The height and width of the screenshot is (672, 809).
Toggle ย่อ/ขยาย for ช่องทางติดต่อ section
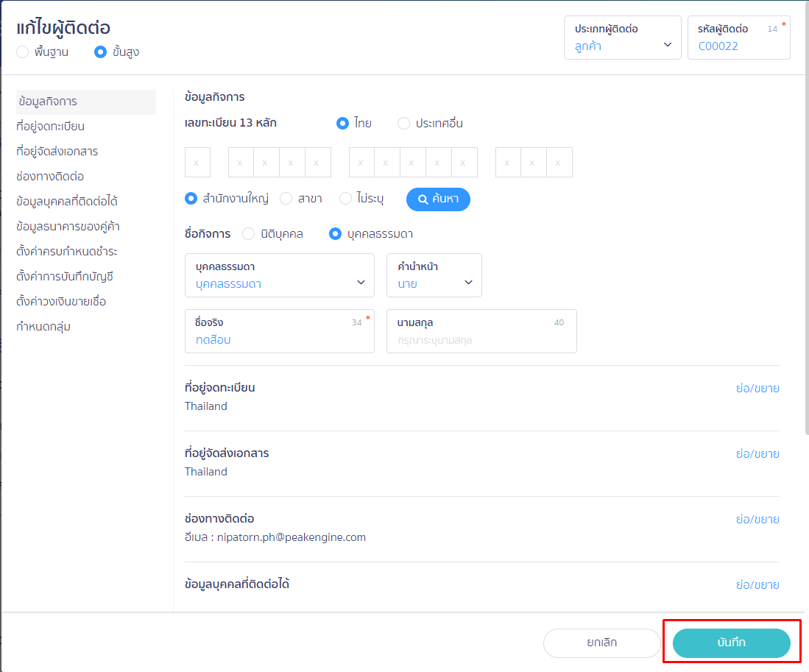757,520
